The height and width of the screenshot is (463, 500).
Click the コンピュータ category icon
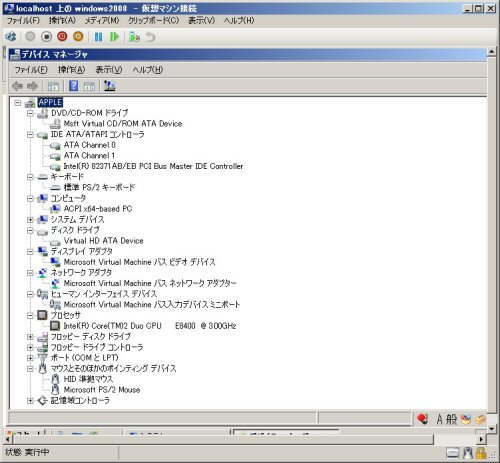(x=42, y=198)
